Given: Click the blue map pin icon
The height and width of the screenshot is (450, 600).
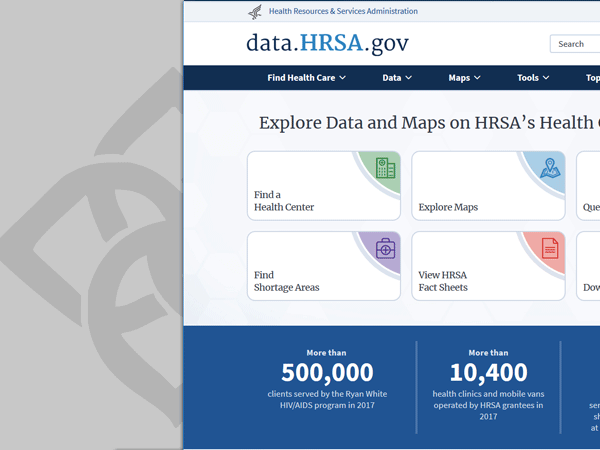Looking at the screenshot, I should [x=550, y=168].
